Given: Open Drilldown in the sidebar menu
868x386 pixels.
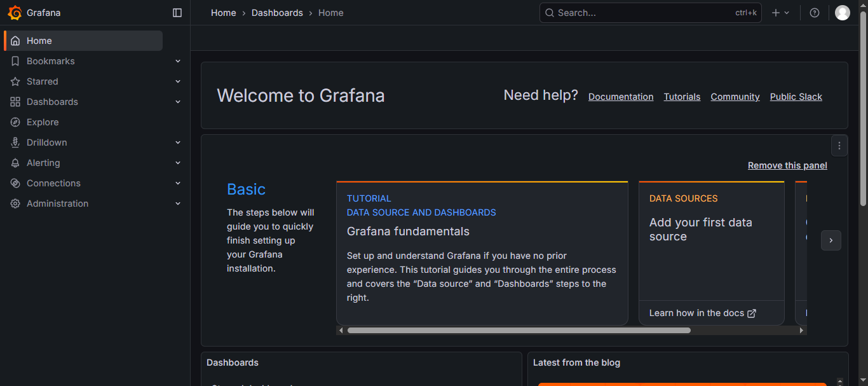Looking at the screenshot, I should (x=47, y=142).
